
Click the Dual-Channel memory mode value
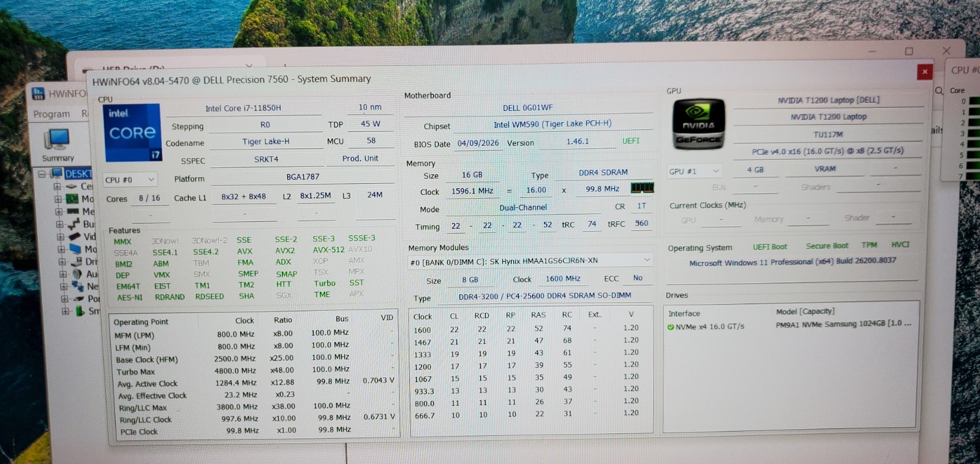click(523, 208)
